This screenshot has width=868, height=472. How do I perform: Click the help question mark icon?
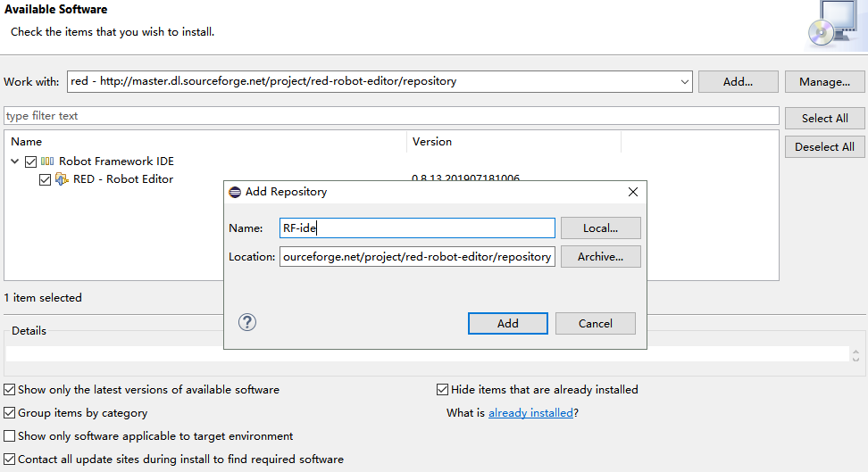(x=248, y=322)
